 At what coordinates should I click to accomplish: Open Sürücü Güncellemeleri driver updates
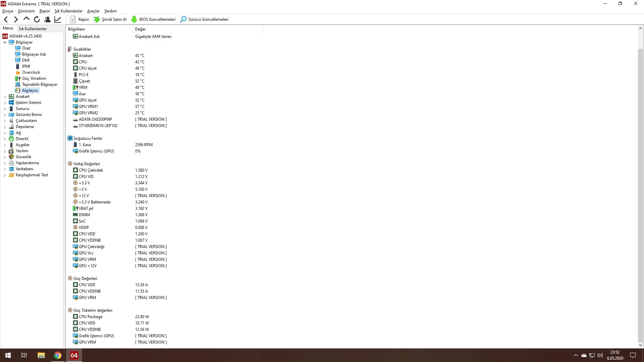coord(204,19)
